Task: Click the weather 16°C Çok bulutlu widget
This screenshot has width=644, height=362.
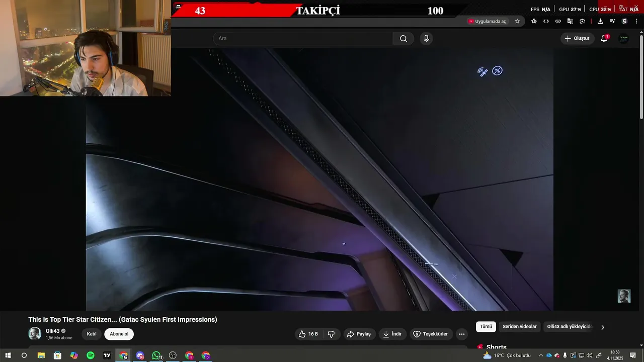Action: pos(507,355)
